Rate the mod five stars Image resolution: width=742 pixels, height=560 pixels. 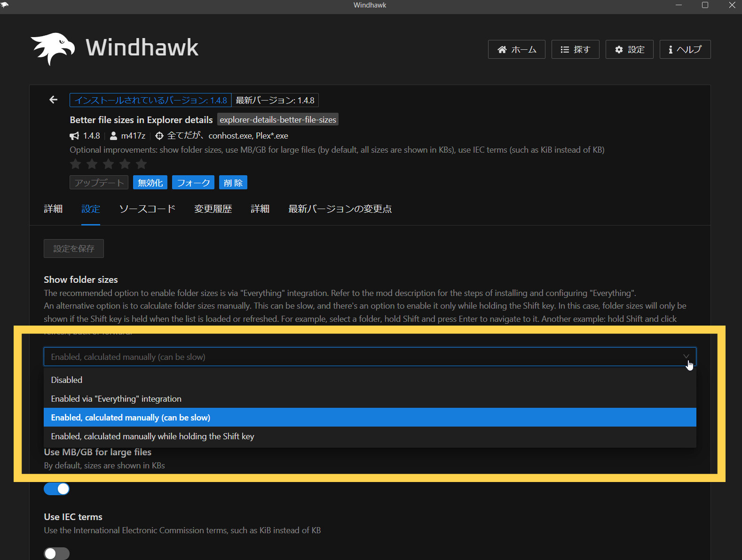coord(141,164)
